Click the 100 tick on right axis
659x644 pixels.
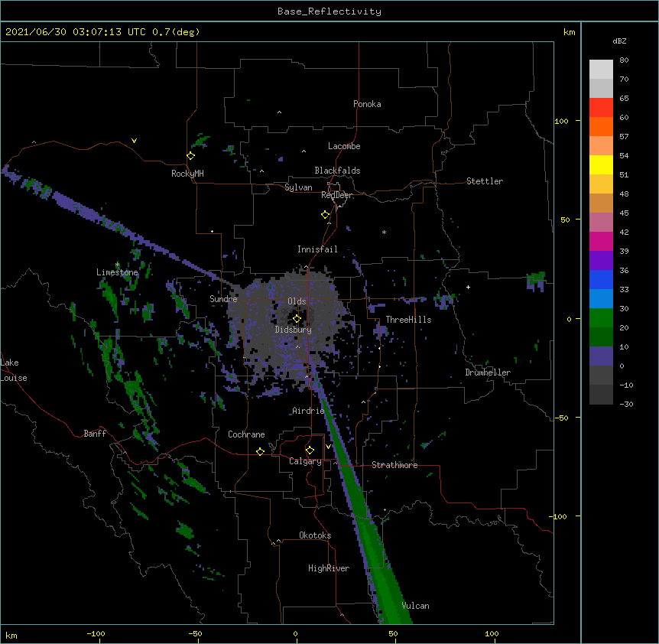click(561, 121)
